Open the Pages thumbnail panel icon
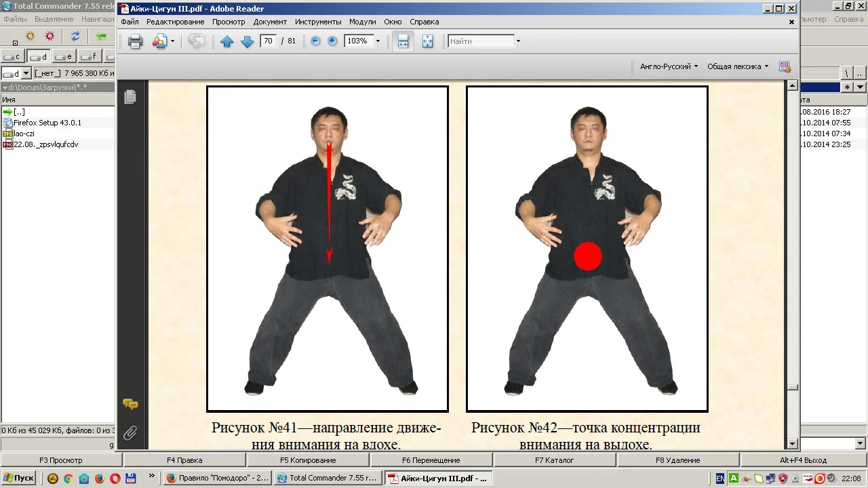The height and width of the screenshot is (488, 868). (x=130, y=97)
